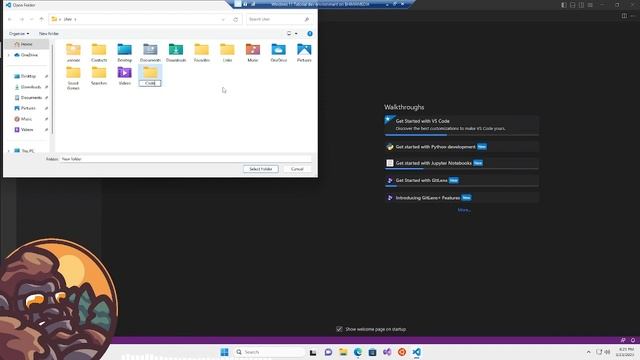
Task: Open Get started with Python development walkthrough
Action: pos(461,147)
